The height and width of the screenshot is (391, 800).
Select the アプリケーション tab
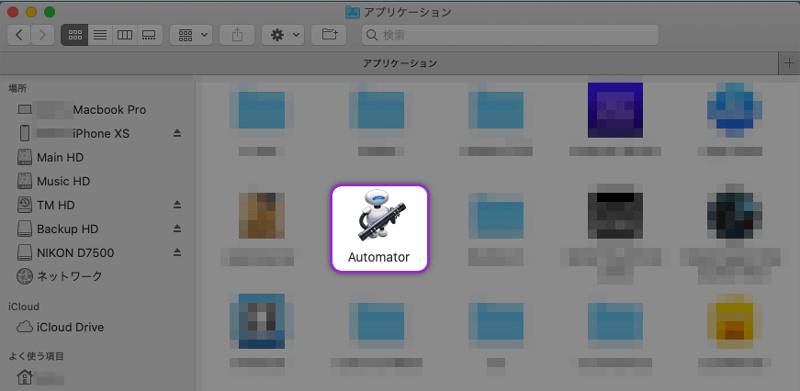click(389, 63)
